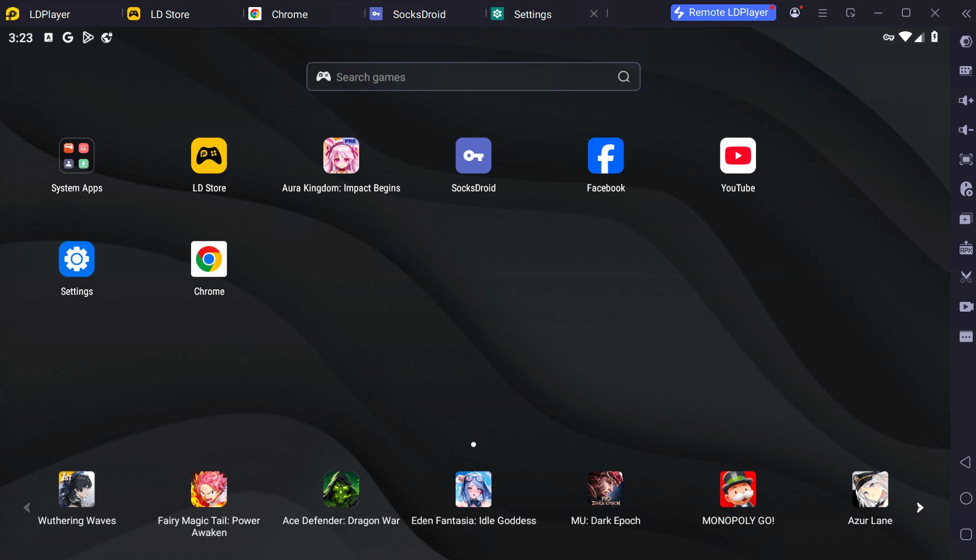The height and width of the screenshot is (560, 976).
Task: Launch the Android Settings app icon
Action: (x=77, y=260)
